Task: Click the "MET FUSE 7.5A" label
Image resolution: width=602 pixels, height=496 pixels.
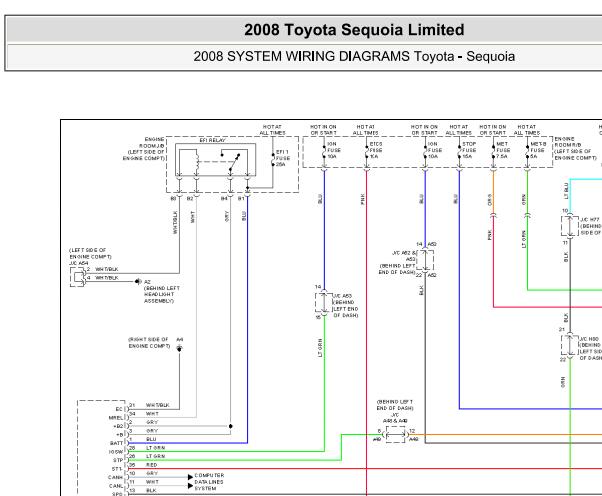Action: pyautogui.click(x=503, y=150)
